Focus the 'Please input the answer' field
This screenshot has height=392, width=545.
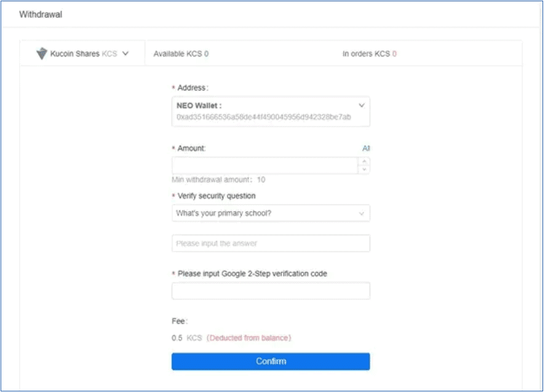(271, 244)
